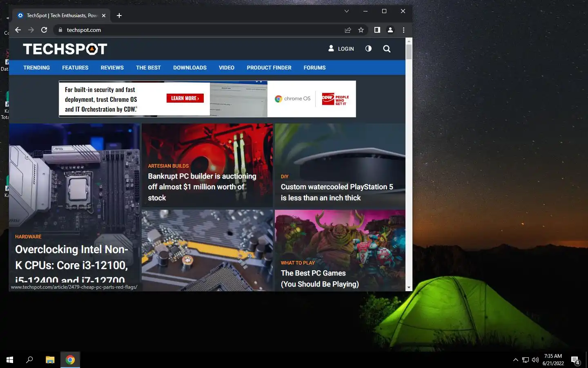The image size is (588, 368).
Task: Open tab search chevron in Chrome title bar
Action: coord(347,11)
